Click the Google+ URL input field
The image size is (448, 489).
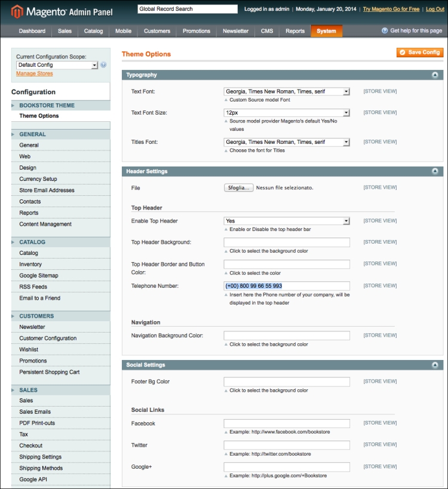[x=287, y=467]
